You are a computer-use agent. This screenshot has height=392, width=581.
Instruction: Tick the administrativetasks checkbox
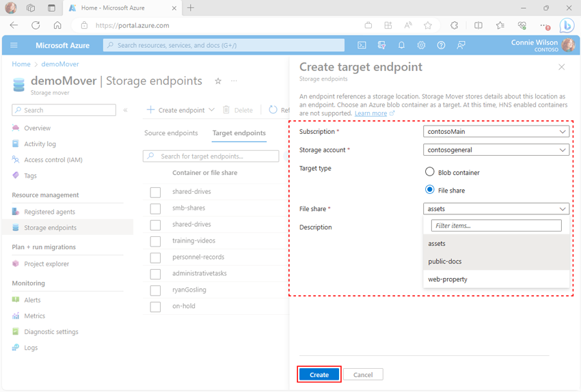(x=155, y=274)
